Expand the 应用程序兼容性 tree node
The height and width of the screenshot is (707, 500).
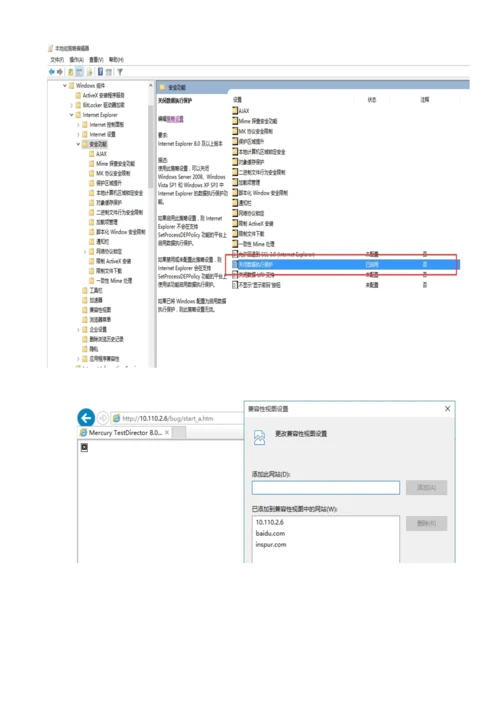click(x=78, y=359)
